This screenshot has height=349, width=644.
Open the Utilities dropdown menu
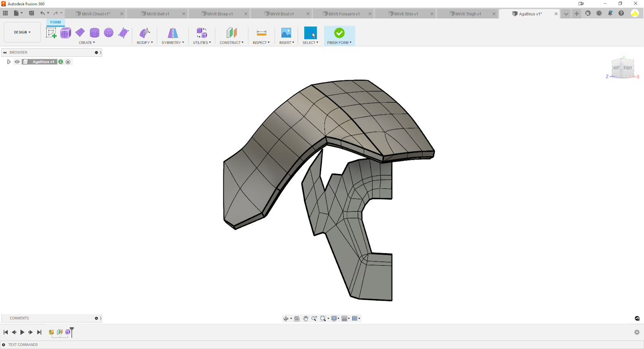point(202,43)
